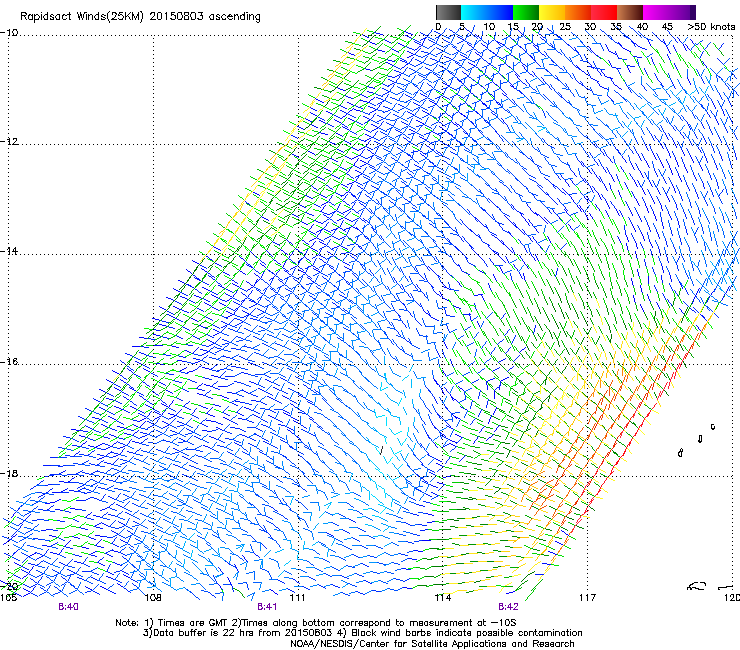Click the cyan 5-10 knots legend swatch

coord(474,12)
